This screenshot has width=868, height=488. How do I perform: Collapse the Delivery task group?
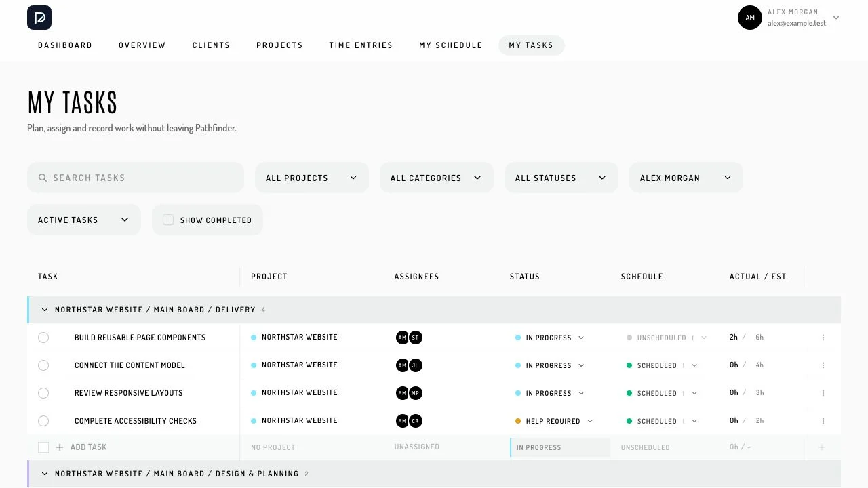tap(45, 310)
